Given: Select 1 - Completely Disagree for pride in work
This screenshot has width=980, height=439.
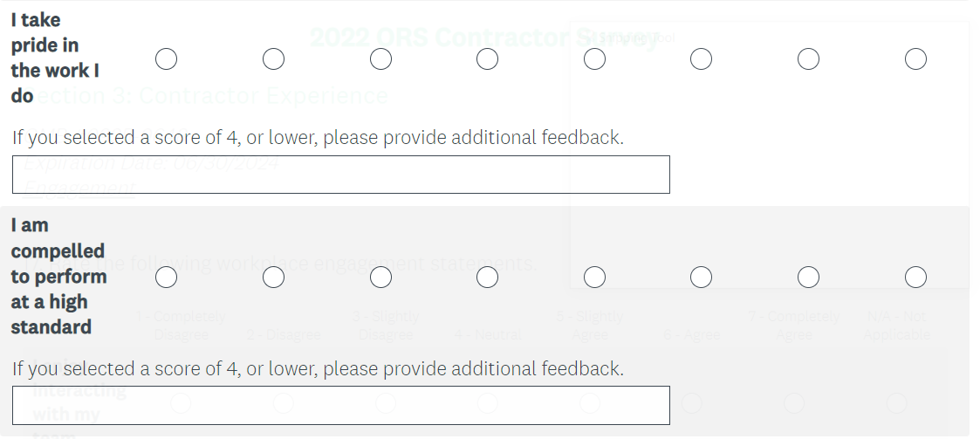Looking at the screenshot, I should (166, 59).
